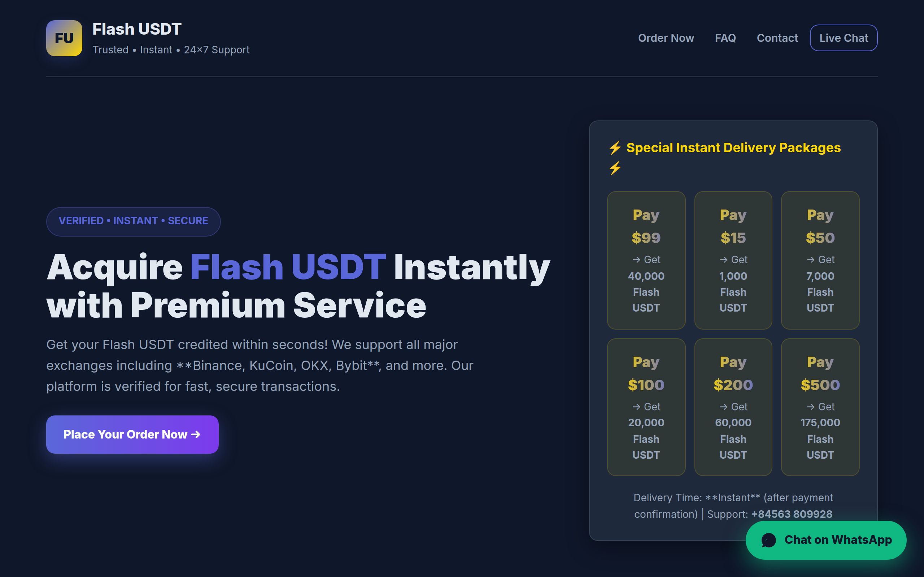The image size is (924, 577).
Task: Select the Pay $200 package card
Action: (733, 407)
